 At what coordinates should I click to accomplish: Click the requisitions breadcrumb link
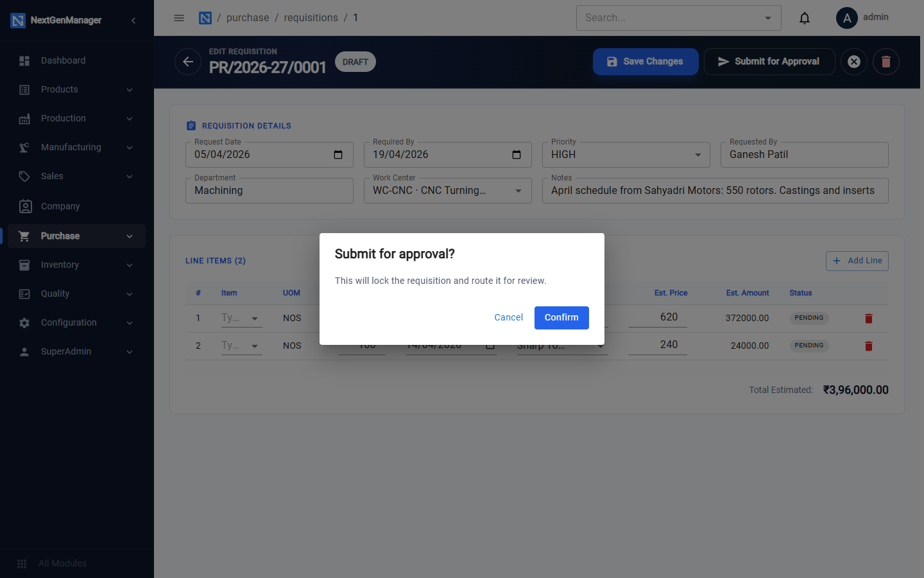point(311,18)
